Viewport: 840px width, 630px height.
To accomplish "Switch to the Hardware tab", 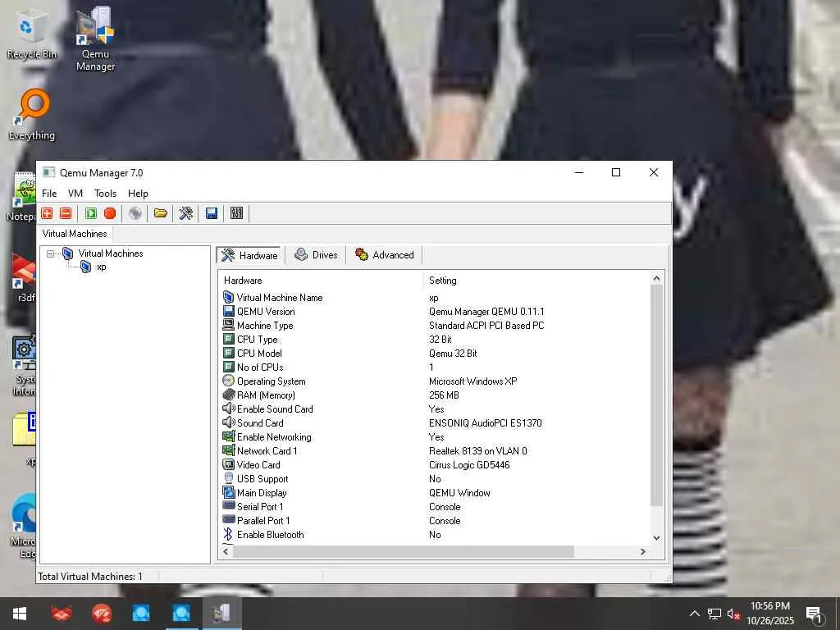I will pos(250,255).
